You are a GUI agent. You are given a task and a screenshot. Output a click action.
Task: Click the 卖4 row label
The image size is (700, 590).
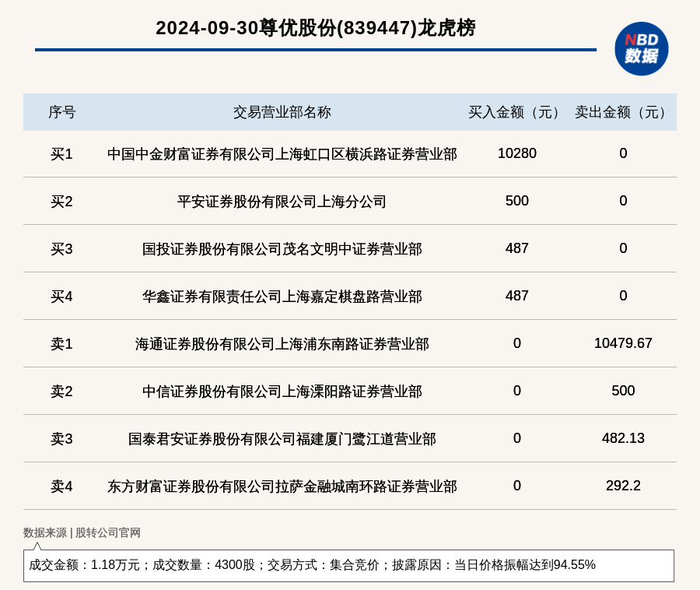click(61, 486)
